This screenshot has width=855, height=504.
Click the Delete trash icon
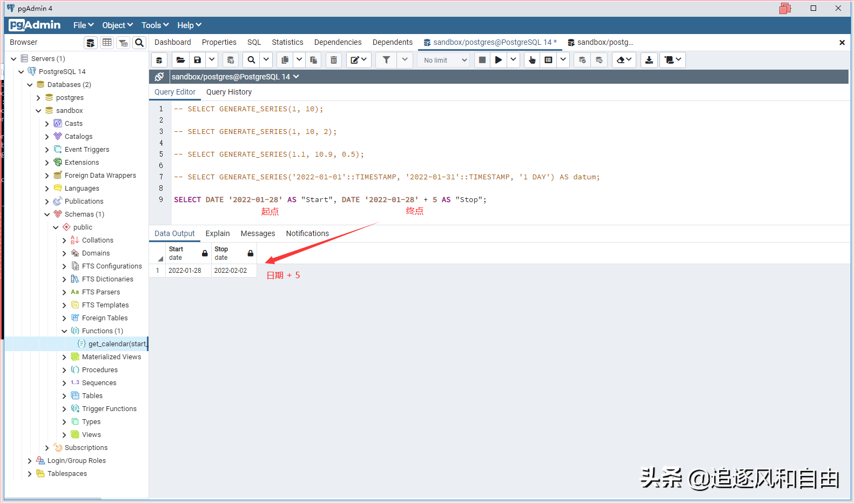click(x=334, y=60)
